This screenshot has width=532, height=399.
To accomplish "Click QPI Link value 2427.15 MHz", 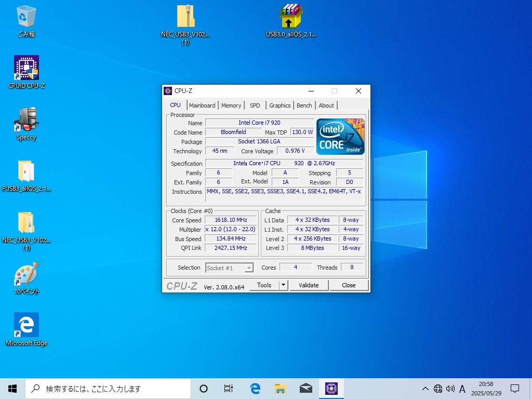I will click(x=231, y=248).
